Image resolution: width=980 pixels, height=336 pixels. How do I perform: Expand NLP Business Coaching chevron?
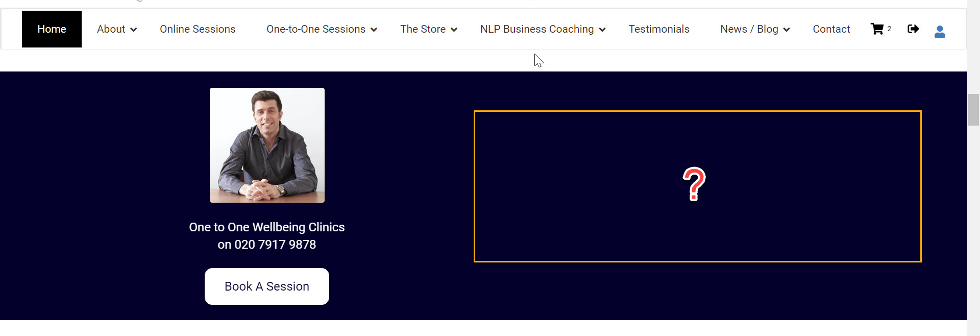pos(602,30)
